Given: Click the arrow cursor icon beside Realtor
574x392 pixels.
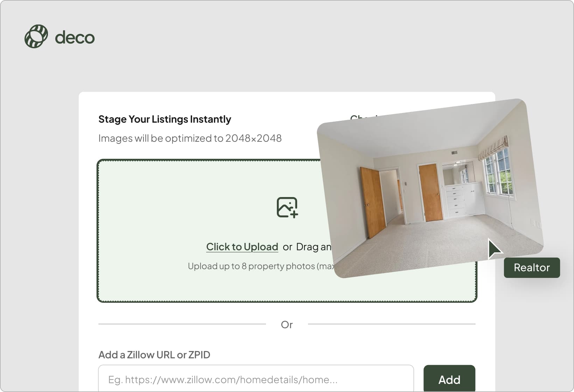Looking at the screenshot, I should [494, 249].
